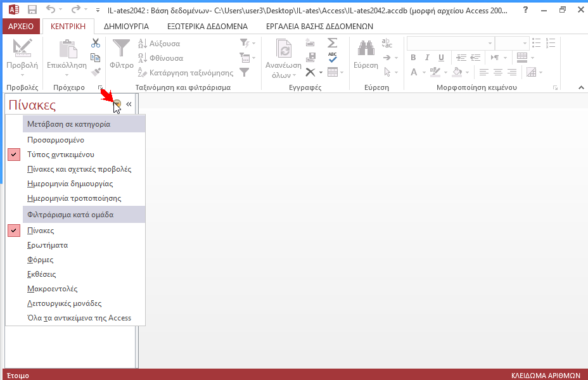Viewport: 588px width, 380px height.
Task: Switch to ΕΡΓΑΛΕΙΑ ΒΑΣΗΣ ΔΕΔΟΜΕΝΩΝ tab
Action: (319, 26)
